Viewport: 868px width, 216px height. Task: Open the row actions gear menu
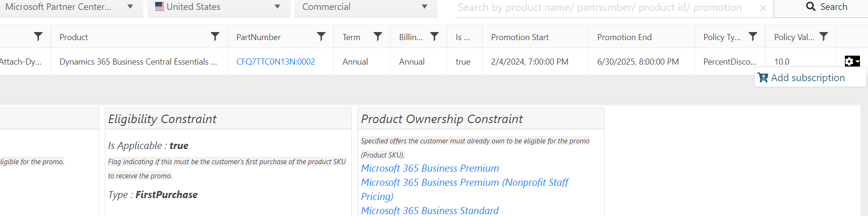click(x=852, y=61)
